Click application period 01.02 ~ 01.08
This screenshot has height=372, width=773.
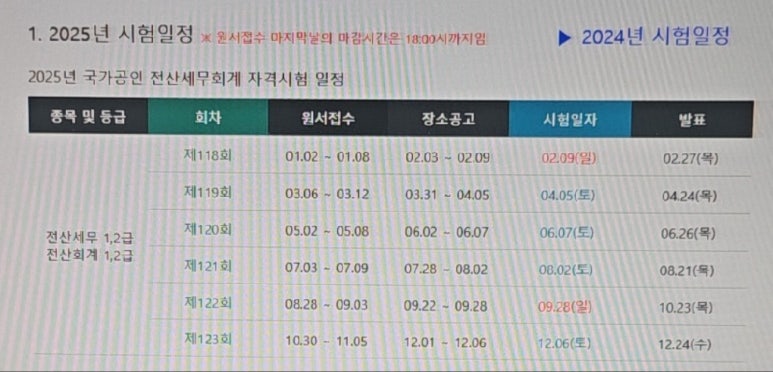[x=327, y=157]
